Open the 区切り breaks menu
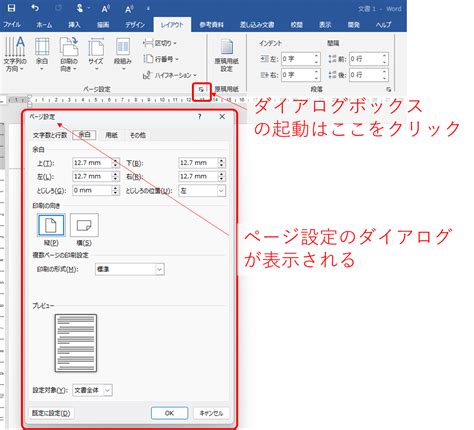 (160, 43)
